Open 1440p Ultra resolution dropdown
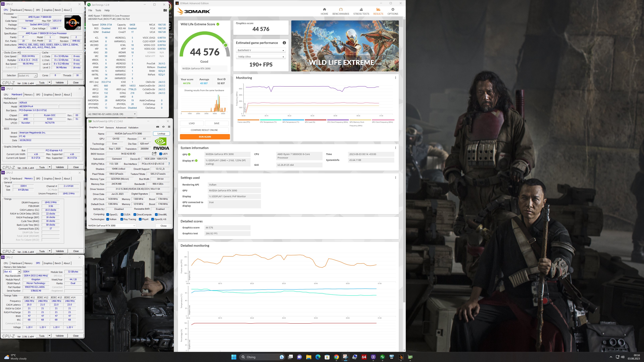This screenshot has height=362, width=644. [x=261, y=57]
